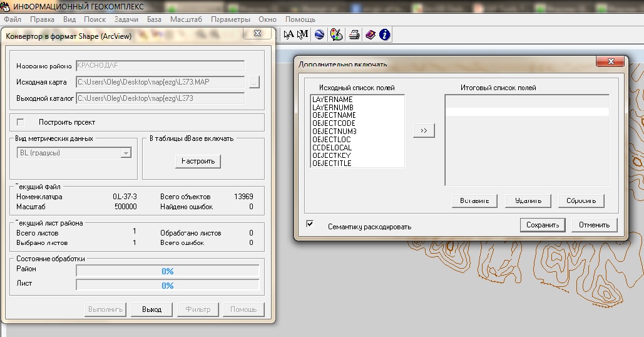Click the Сбросить button
Screen dimensions: 644x337
(581, 200)
